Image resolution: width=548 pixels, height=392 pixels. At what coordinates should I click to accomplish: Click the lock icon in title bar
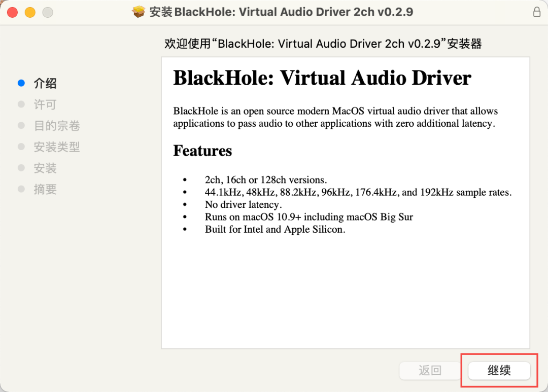point(537,12)
